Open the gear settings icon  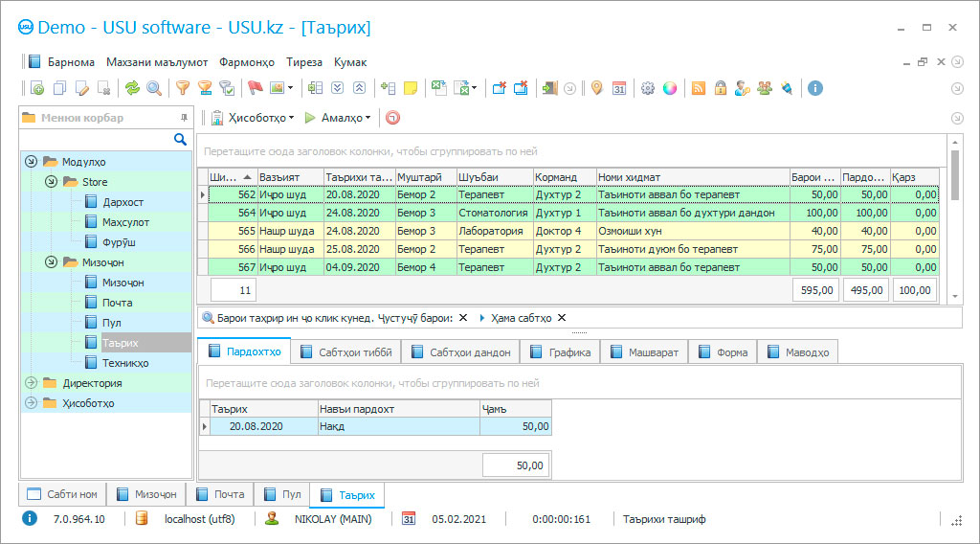point(648,88)
